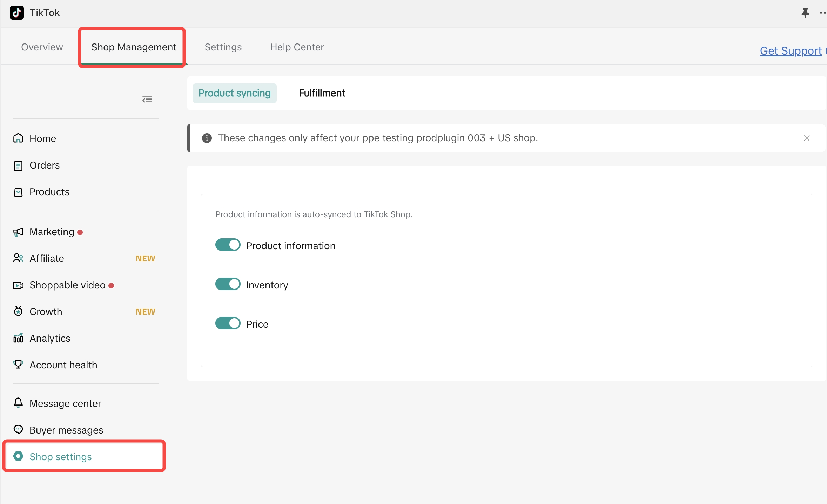This screenshot has height=504, width=827.
Task: Disable the Product information sync toggle
Action: coord(228,245)
